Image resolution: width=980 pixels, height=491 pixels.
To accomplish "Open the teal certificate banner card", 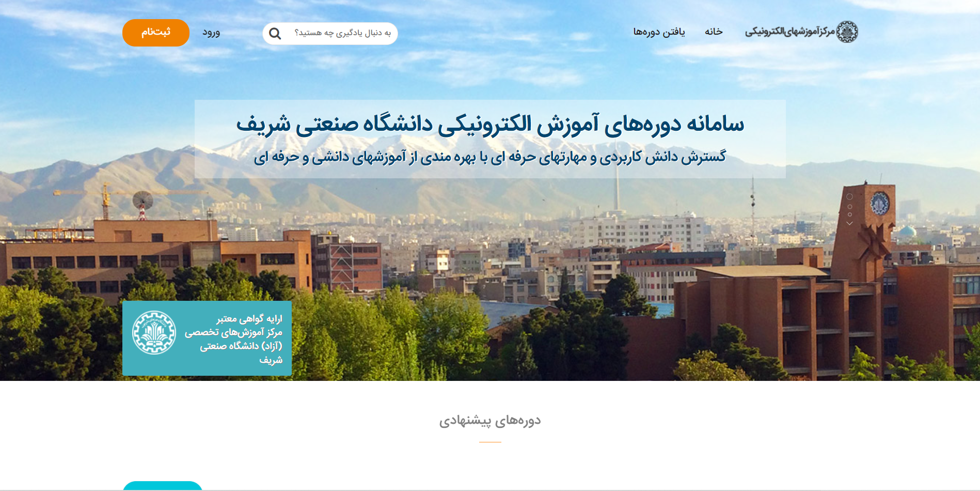I will tap(207, 338).
